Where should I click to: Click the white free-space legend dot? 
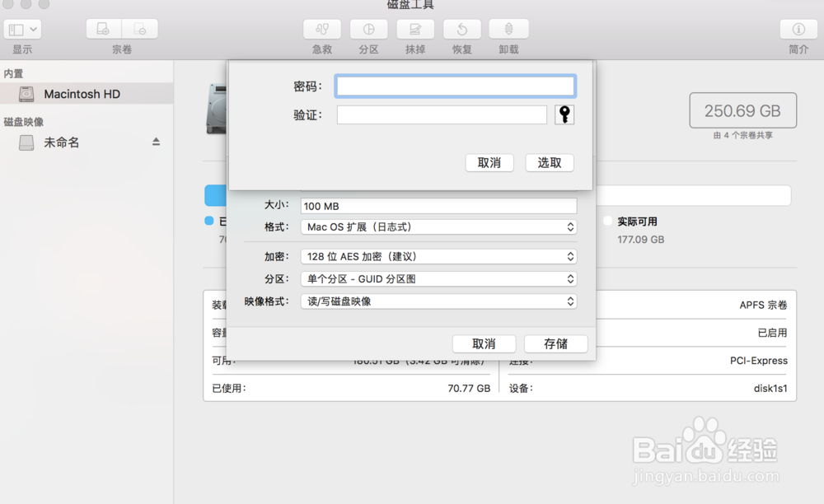click(607, 221)
